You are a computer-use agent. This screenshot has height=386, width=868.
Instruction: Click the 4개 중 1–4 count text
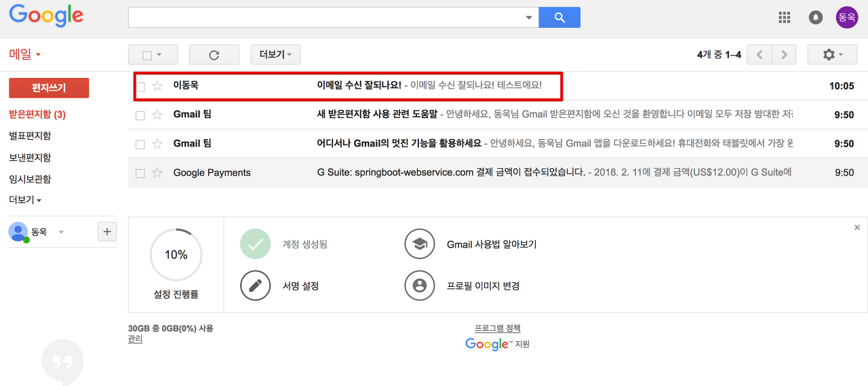pos(719,55)
